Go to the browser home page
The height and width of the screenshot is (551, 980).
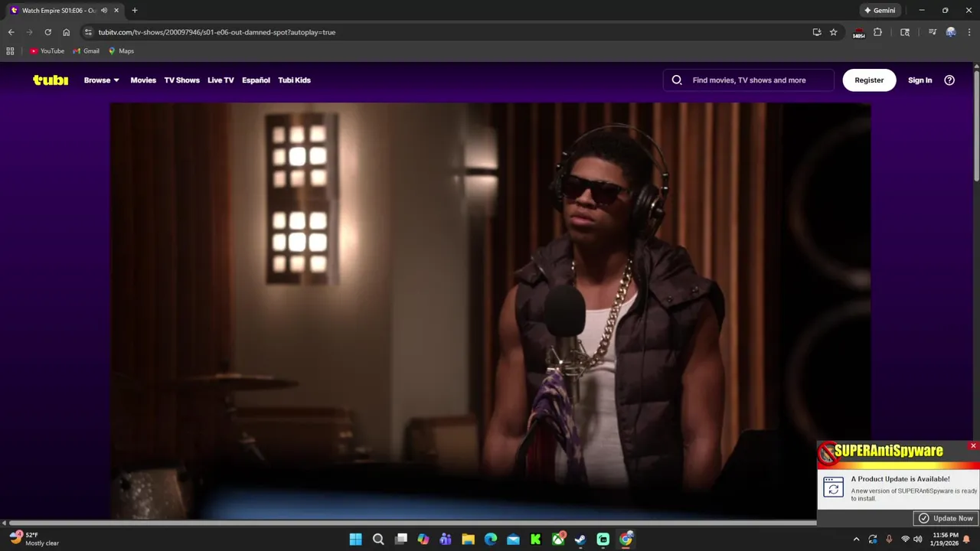pos(66,32)
